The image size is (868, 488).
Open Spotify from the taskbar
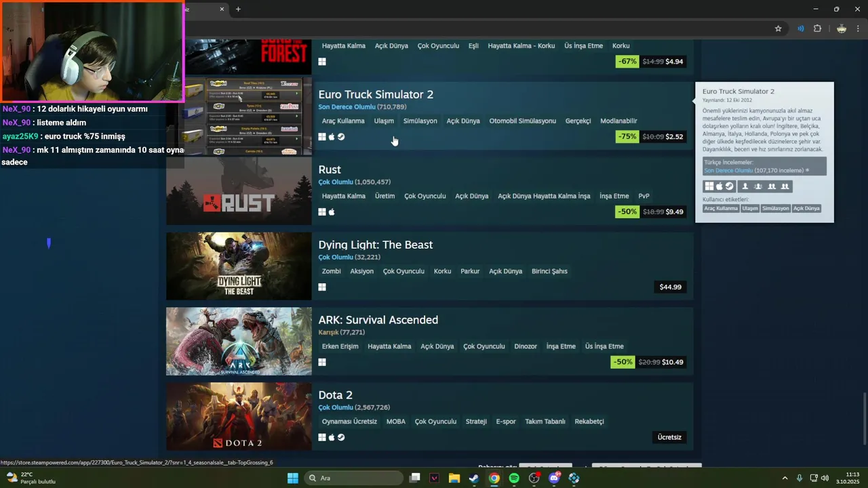tap(514, 478)
